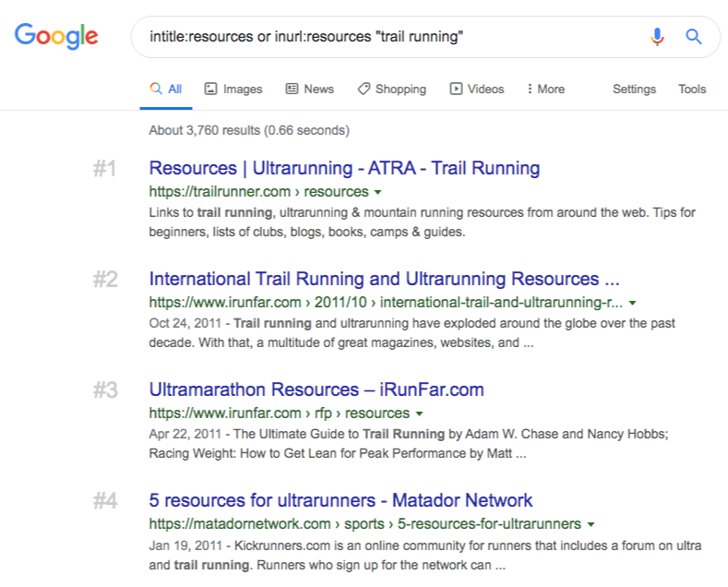728x587 pixels.
Task: Click the Shopping tag icon
Action: pos(364,89)
